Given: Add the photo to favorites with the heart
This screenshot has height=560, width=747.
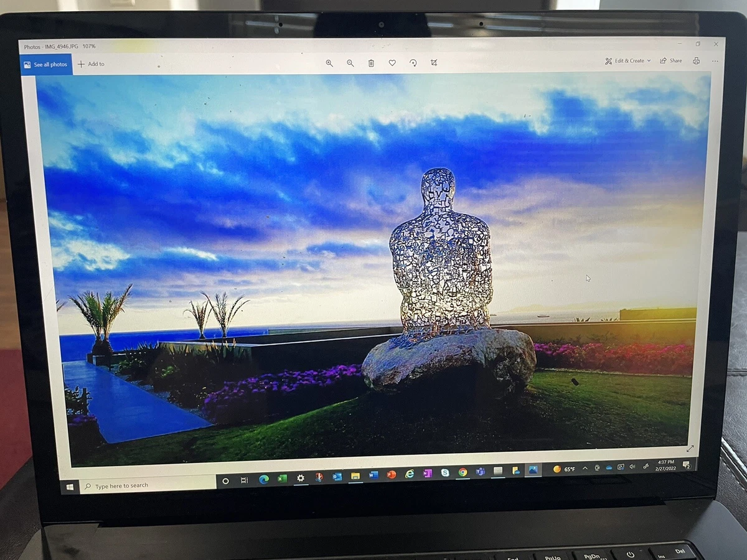Looking at the screenshot, I should pyautogui.click(x=392, y=63).
